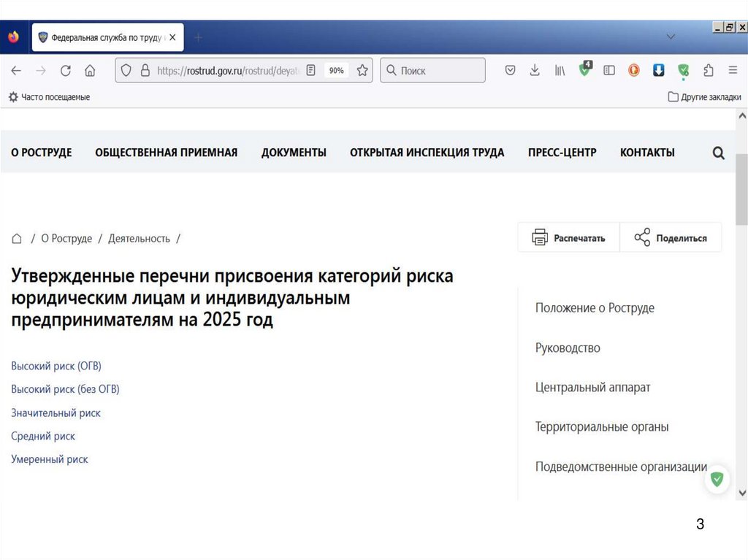Save page to Pocket
The width and height of the screenshot is (748, 560).
[510, 71]
